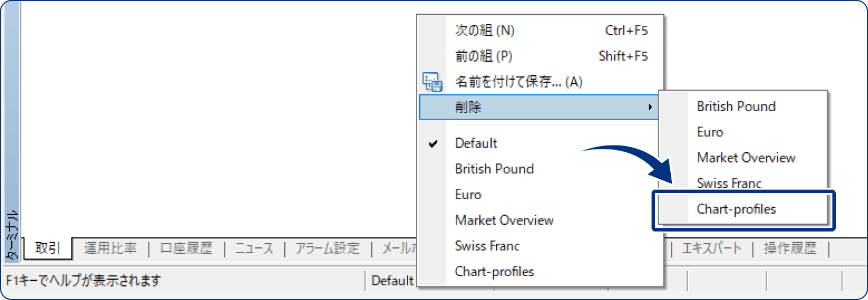Viewport: 868px width, 300px height.
Task: Delete Swiss Franc in 削除 submenu
Action: tap(743, 183)
